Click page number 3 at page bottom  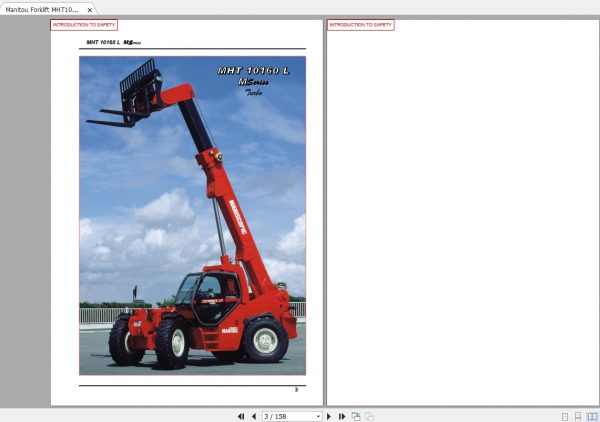[x=296, y=389]
